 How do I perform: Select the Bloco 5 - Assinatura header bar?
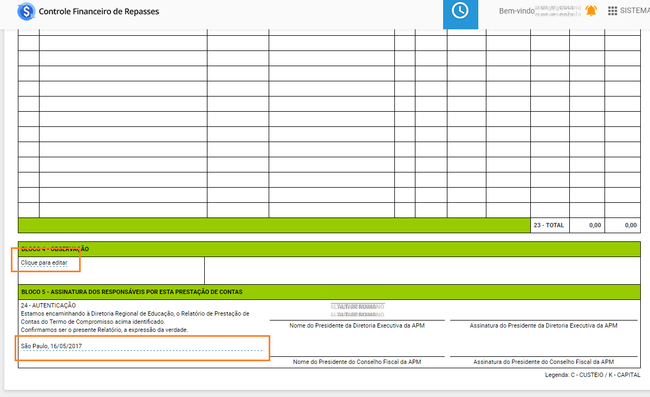(329, 292)
